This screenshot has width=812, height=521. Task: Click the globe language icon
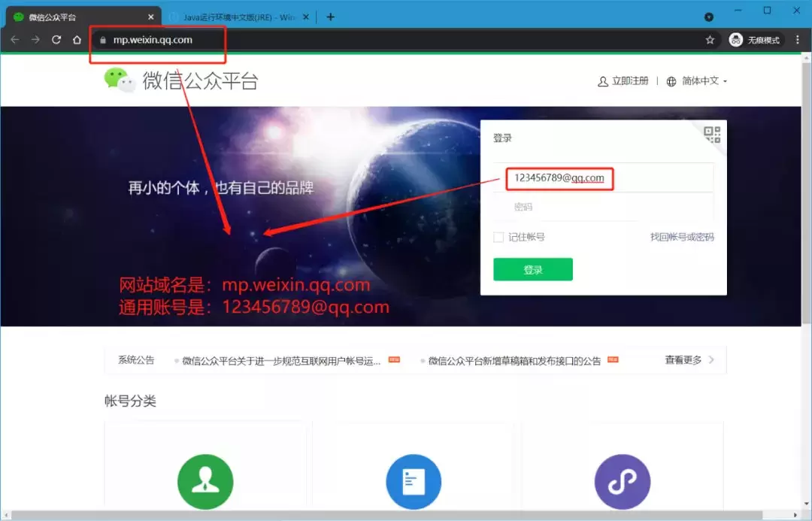point(671,81)
